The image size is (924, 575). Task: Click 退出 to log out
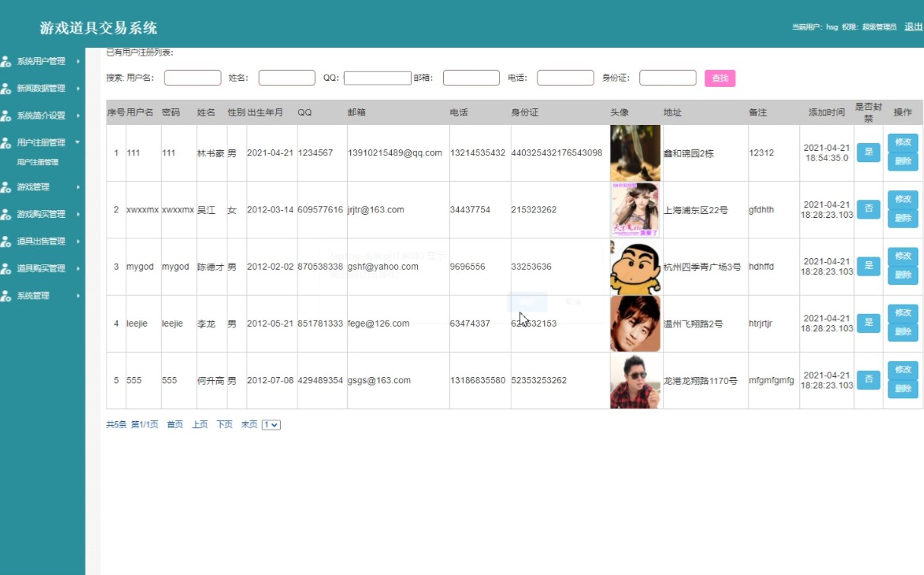coord(913,27)
